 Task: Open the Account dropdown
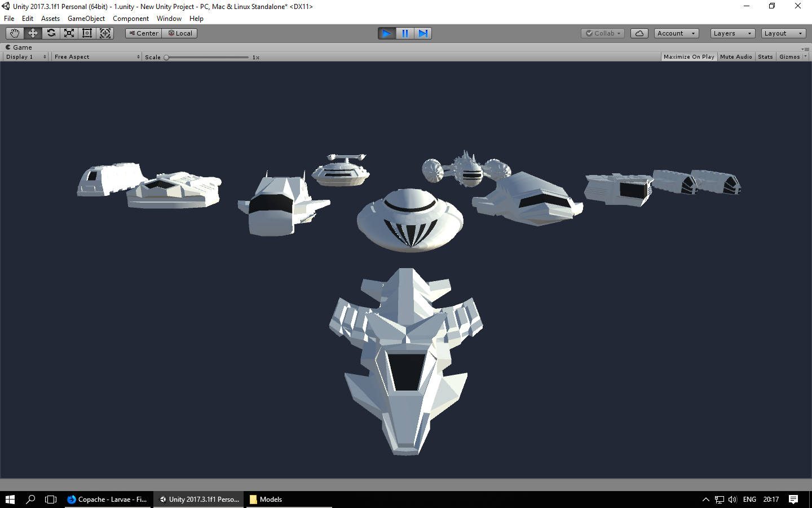(676, 33)
